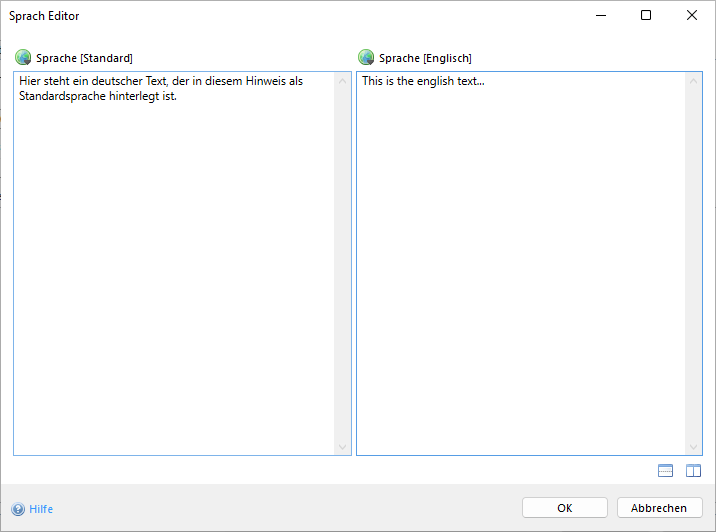Maximize the Sprach Editor window
This screenshot has width=716, height=532.
pos(646,16)
